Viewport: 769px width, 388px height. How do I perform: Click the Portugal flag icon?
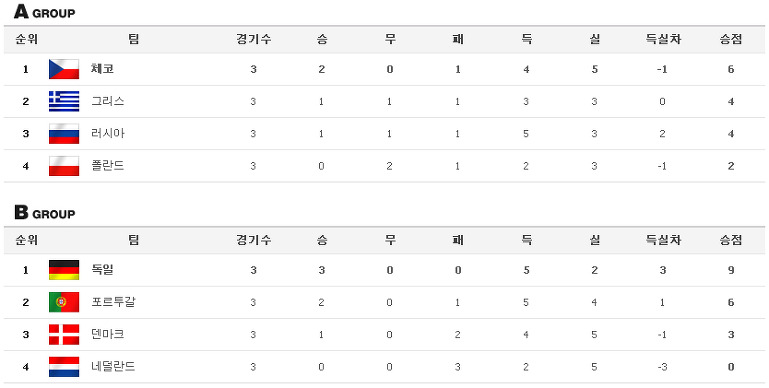tap(64, 302)
